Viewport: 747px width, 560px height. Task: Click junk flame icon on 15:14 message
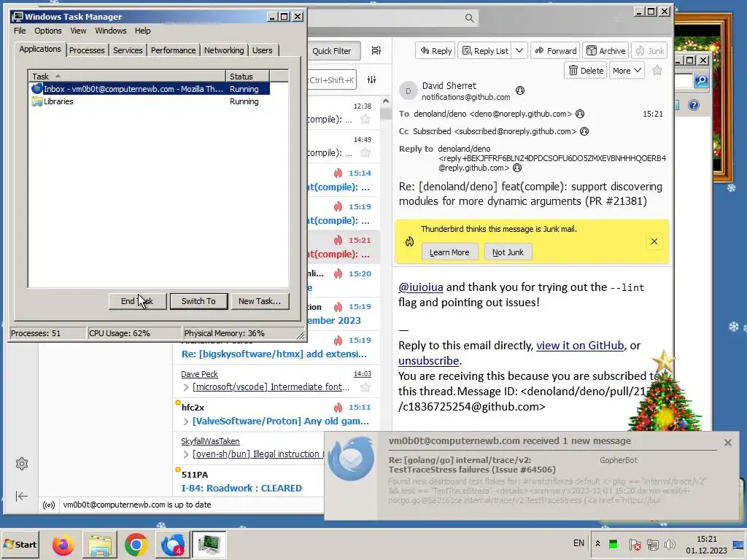pyautogui.click(x=338, y=173)
